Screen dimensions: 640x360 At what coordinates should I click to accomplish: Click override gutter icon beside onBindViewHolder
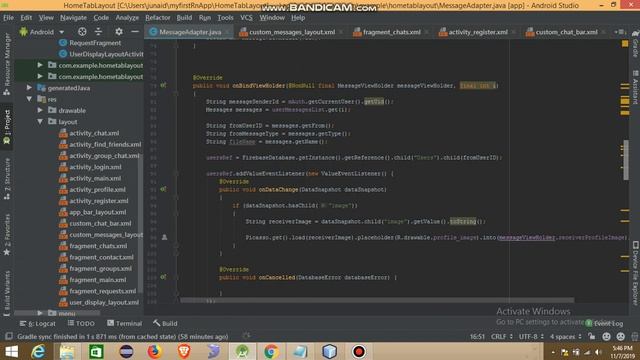click(163, 85)
